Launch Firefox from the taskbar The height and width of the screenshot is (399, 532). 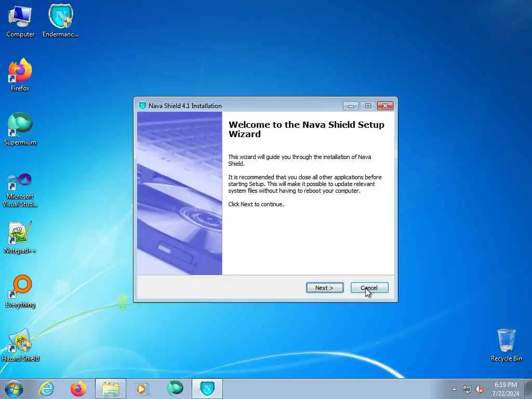tap(78, 389)
